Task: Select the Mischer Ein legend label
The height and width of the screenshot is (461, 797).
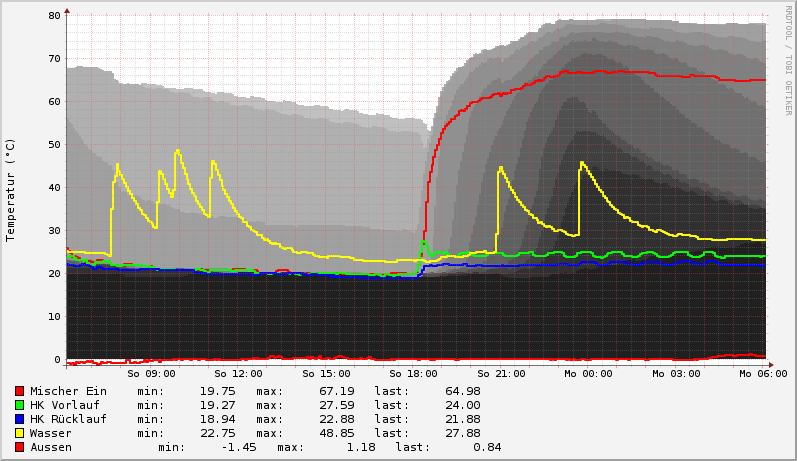Action: tap(68, 391)
